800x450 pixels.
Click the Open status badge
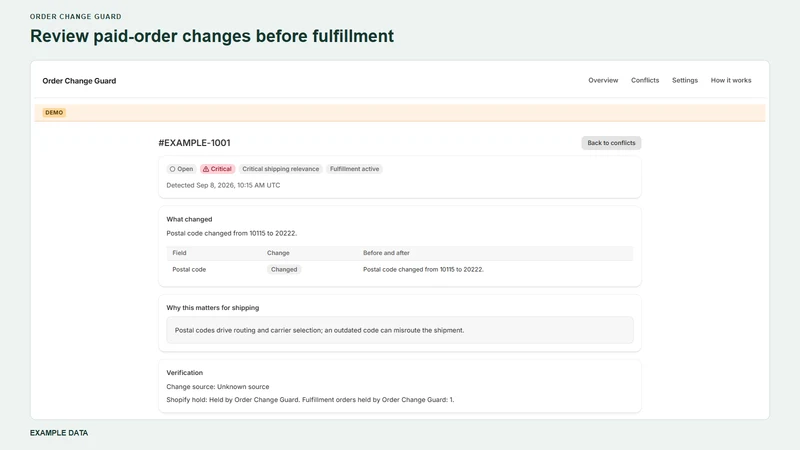[x=181, y=169]
